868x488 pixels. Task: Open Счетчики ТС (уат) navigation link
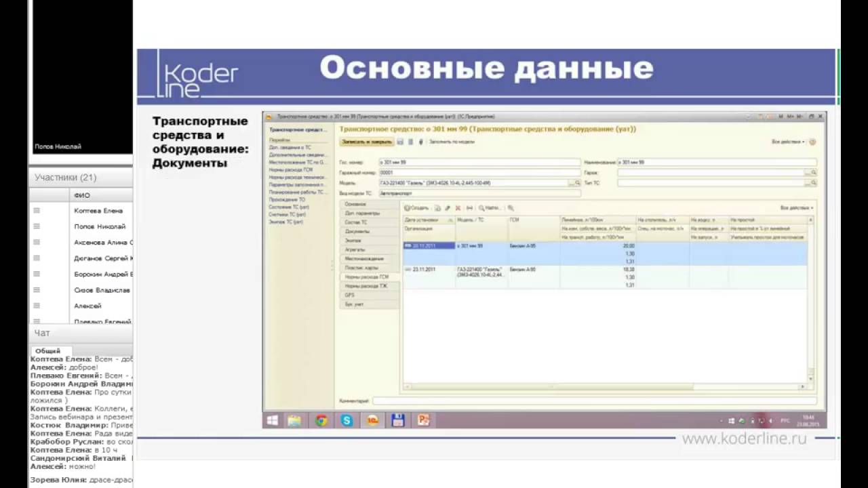288,216
